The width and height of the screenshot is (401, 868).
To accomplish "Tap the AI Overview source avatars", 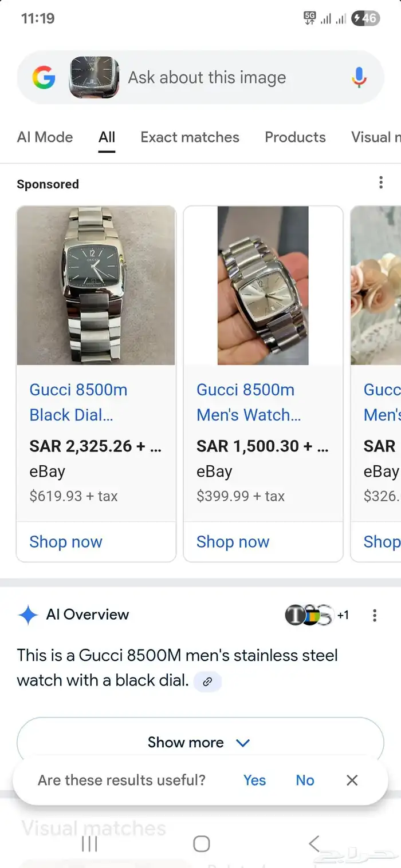I will coord(309,615).
